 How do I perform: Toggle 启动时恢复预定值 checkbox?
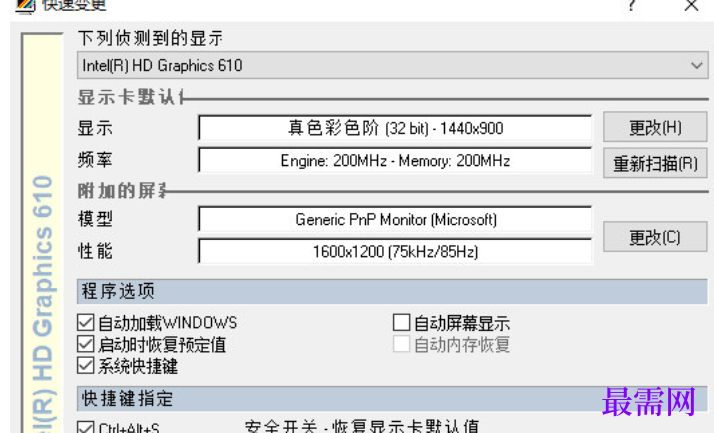coord(85,344)
